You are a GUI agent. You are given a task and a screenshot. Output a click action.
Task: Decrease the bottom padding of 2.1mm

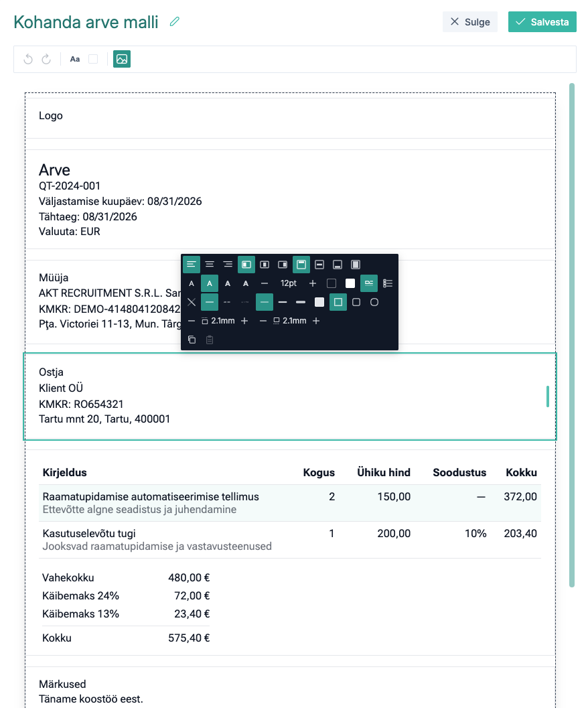[x=263, y=321]
